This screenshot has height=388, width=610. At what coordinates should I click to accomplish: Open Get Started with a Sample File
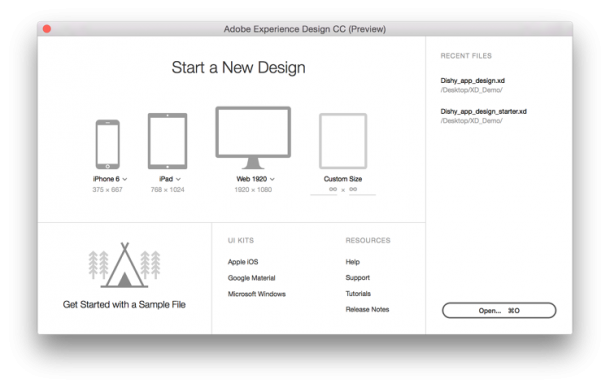tap(124, 305)
